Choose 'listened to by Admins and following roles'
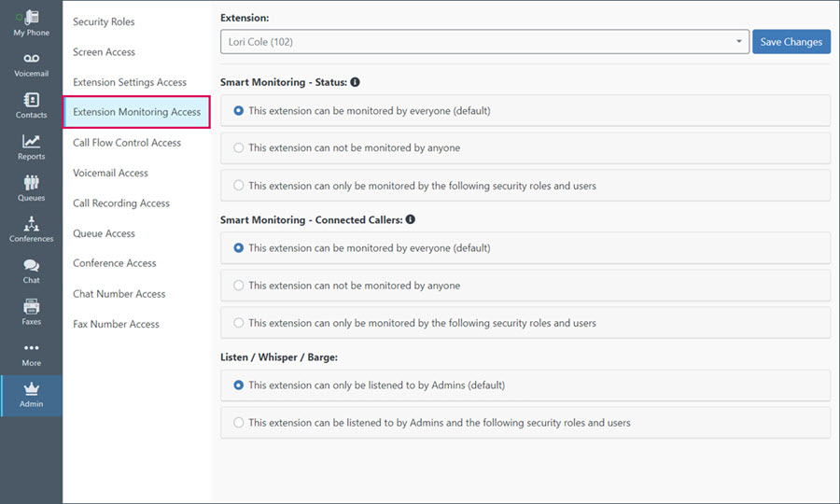This screenshot has height=504, width=840. [525, 423]
